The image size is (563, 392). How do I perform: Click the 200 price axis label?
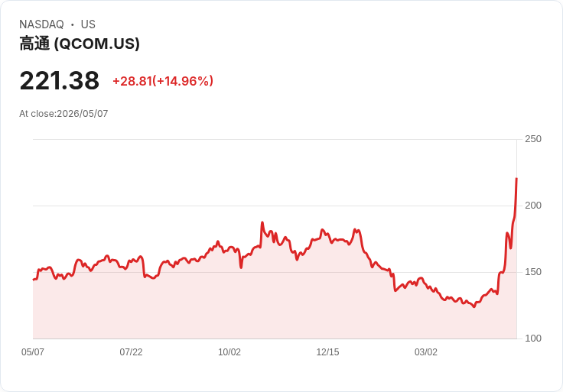[533, 206]
